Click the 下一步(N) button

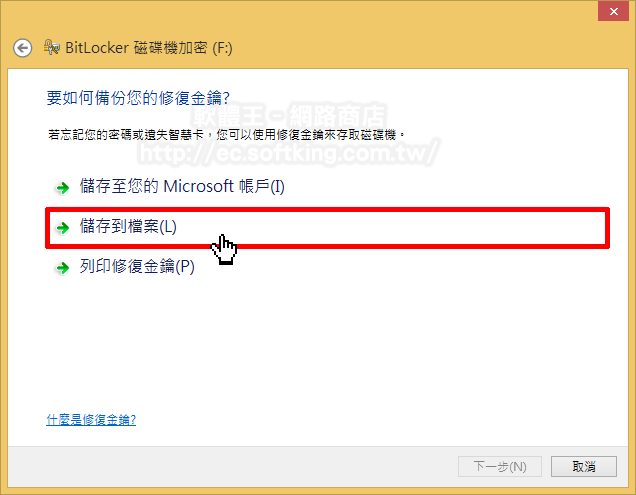point(500,467)
